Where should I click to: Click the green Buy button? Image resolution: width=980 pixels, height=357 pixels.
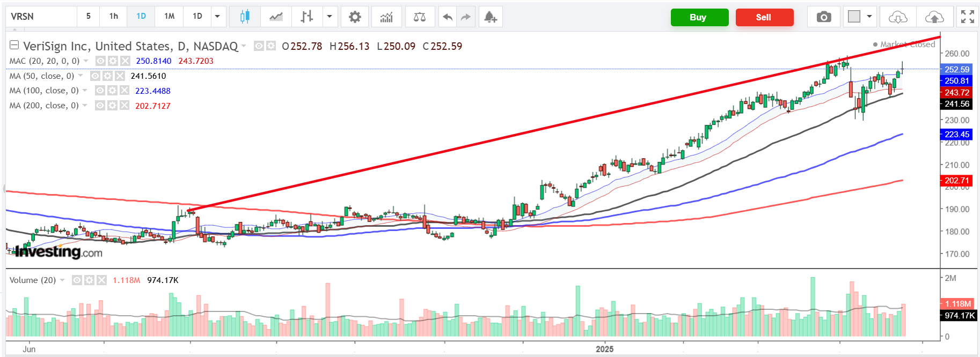[x=699, y=17]
